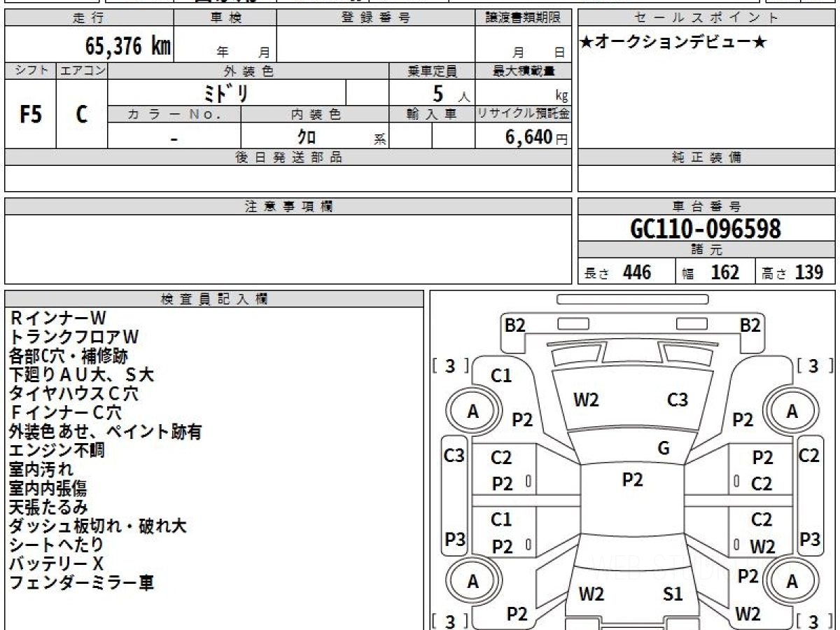
Task: Select the エンジン不調 note line
Action: point(57,451)
